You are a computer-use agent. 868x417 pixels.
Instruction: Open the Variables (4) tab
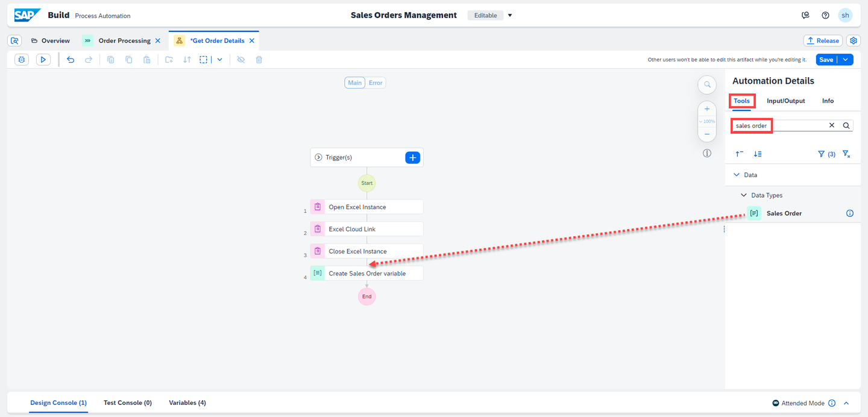click(187, 403)
